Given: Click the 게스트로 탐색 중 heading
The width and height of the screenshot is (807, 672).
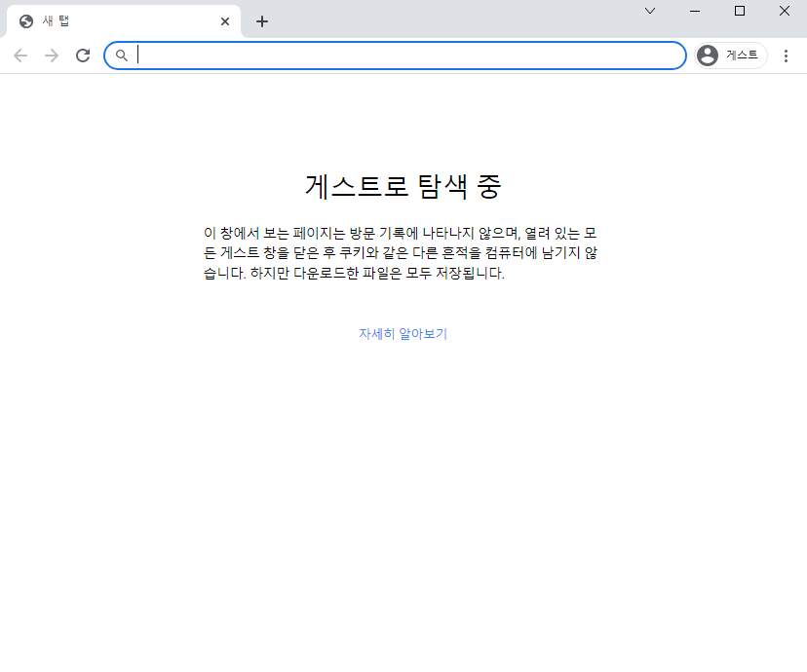Looking at the screenshot, I should click(403, 186).
